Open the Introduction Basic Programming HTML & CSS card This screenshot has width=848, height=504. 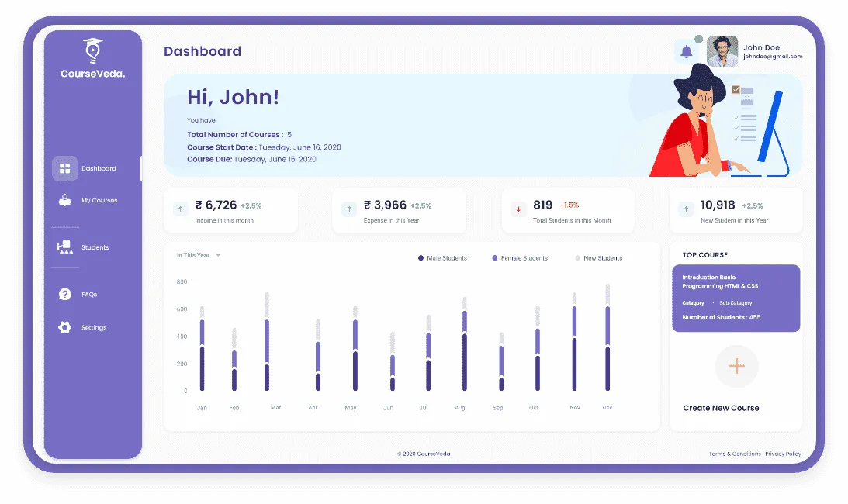coord(736,298)
